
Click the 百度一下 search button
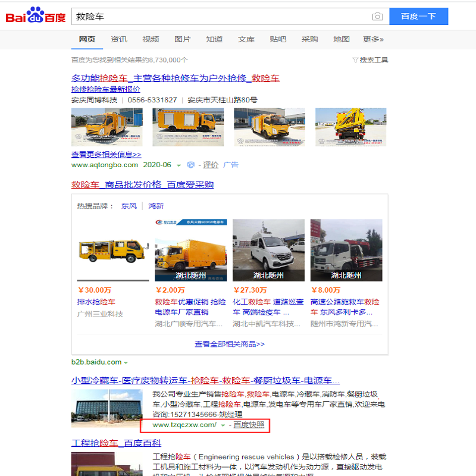click(419, 17)
